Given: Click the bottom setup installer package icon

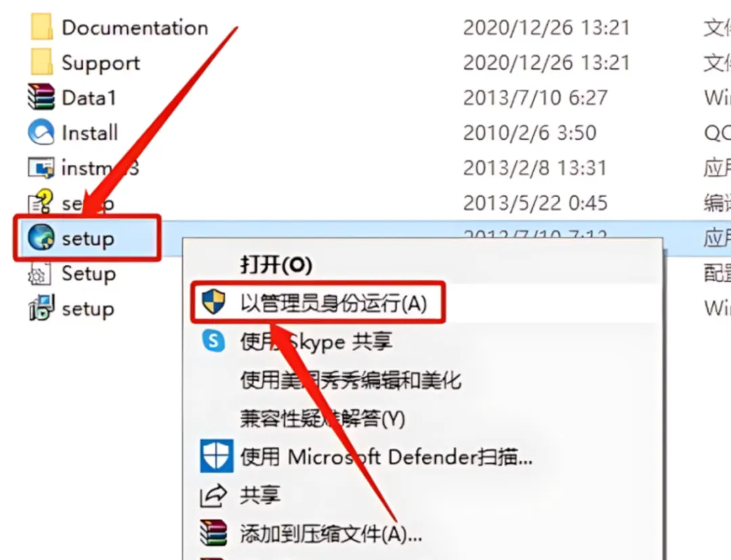Looking at the screenshot, I should [41, 308].
